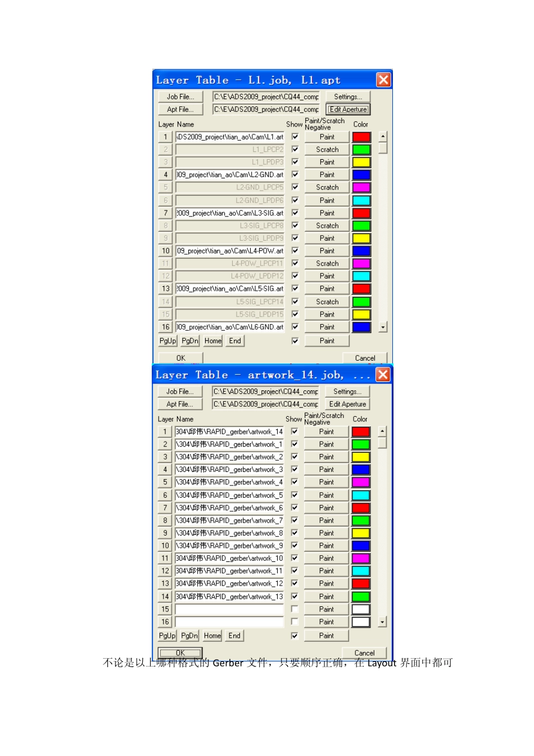
Task: Close the L1.job Layer Table window
Action: [x=383, y=80]
